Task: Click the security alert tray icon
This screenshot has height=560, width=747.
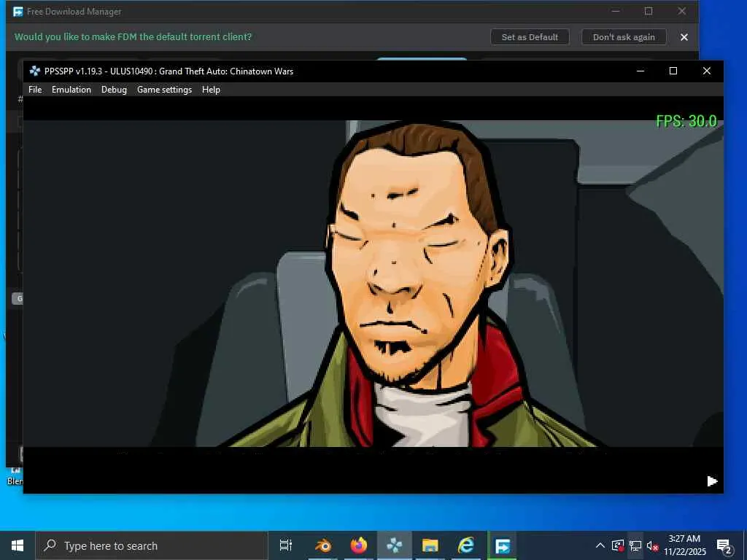Action: [x=618, y=545]
